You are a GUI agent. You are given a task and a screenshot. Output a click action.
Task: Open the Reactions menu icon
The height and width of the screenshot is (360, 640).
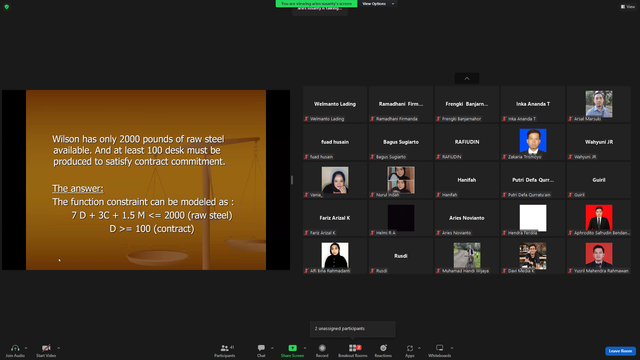[x=383, y=348]
